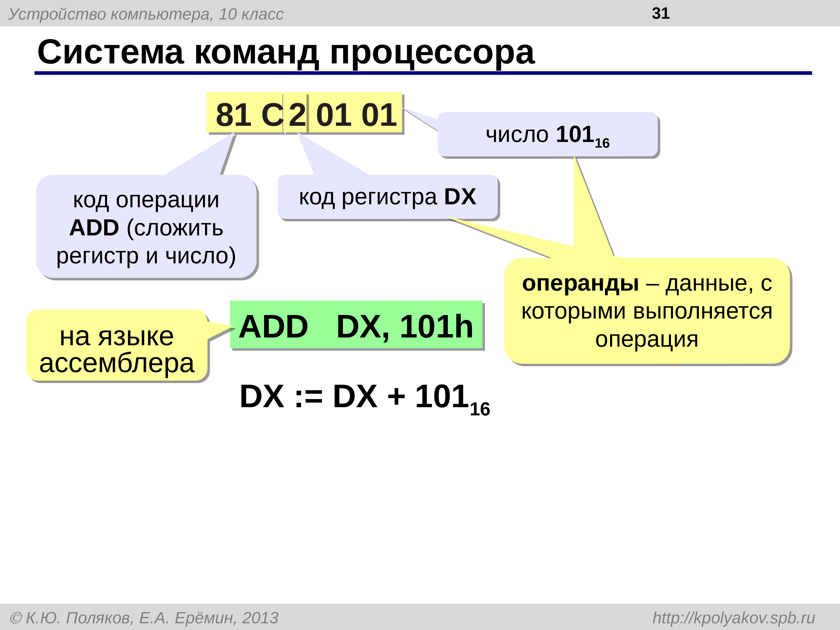Click the copyright text 'К.Ю. Поляков, Е.А. Ерёмин, 2013'

click(144, 618)
